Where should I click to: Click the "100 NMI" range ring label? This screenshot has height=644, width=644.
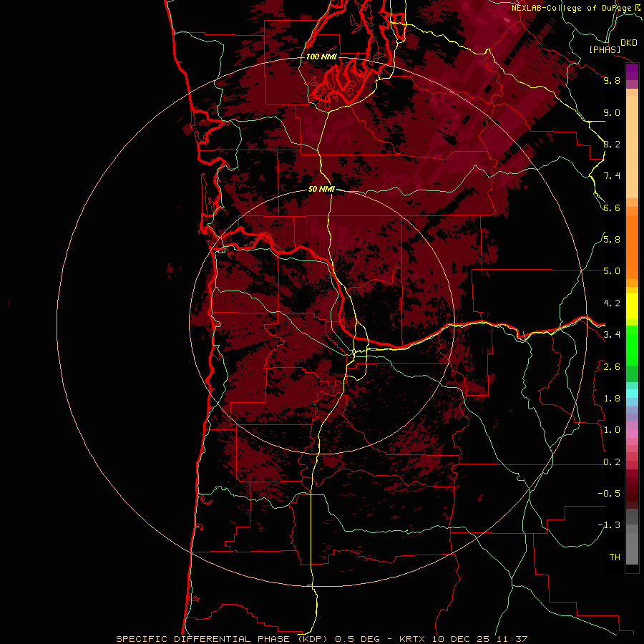click(321, 57)
